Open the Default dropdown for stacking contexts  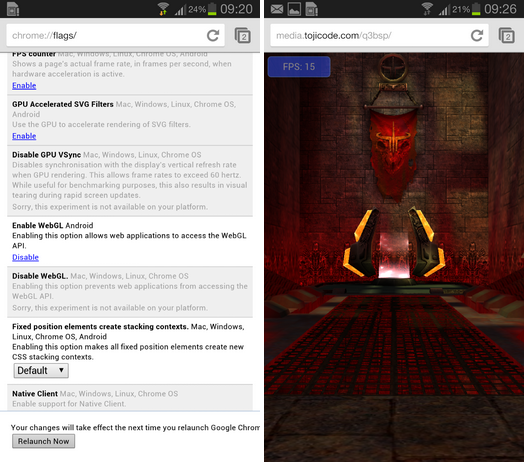tap(41, 371)
